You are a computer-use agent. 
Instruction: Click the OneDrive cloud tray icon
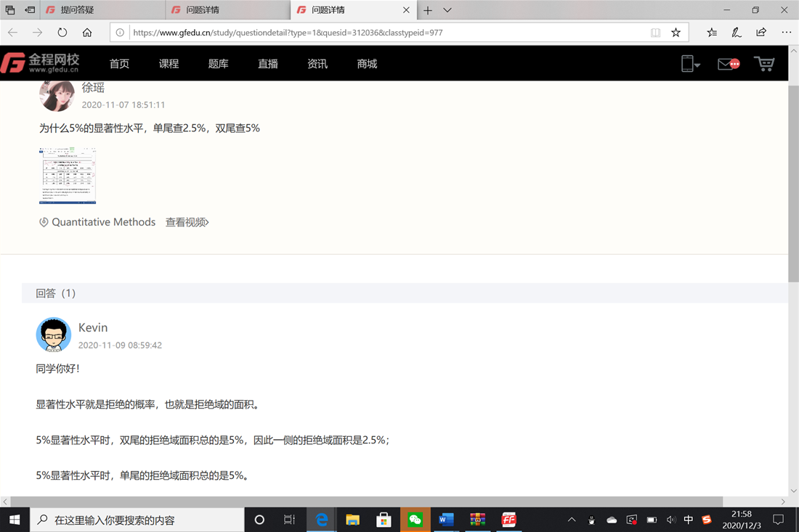click(612, 520)
